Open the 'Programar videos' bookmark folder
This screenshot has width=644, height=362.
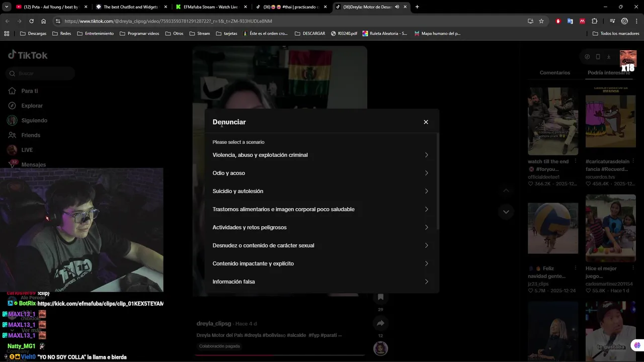pos(139,34)
